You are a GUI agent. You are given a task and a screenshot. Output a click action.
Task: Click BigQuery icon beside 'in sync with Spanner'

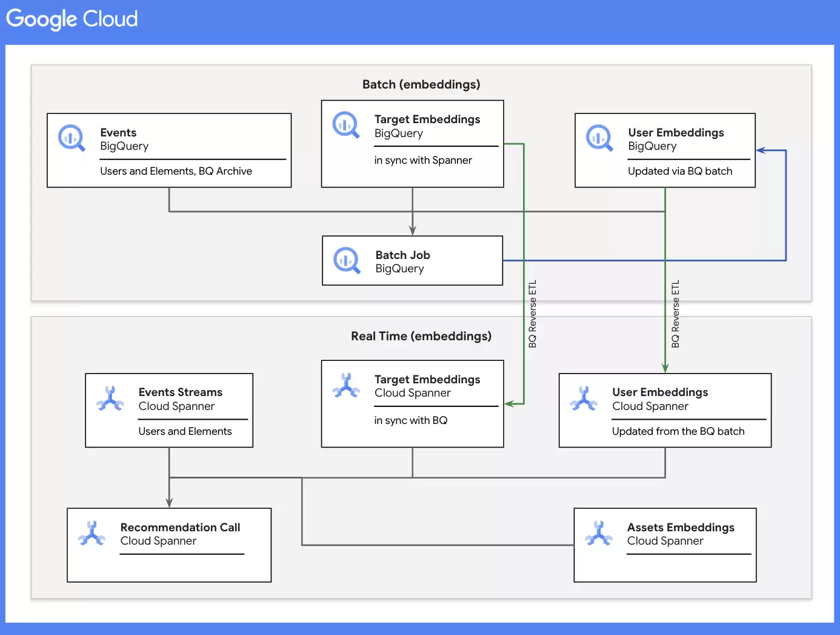[346, 125]
